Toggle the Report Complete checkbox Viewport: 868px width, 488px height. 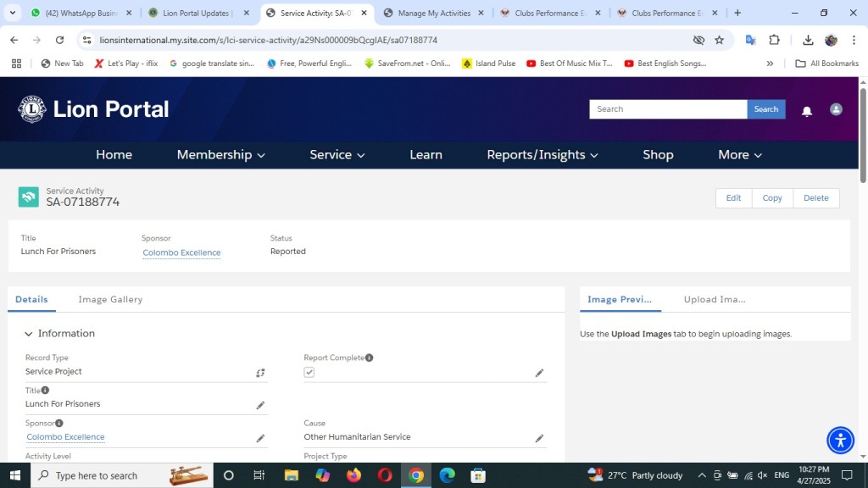309,373
